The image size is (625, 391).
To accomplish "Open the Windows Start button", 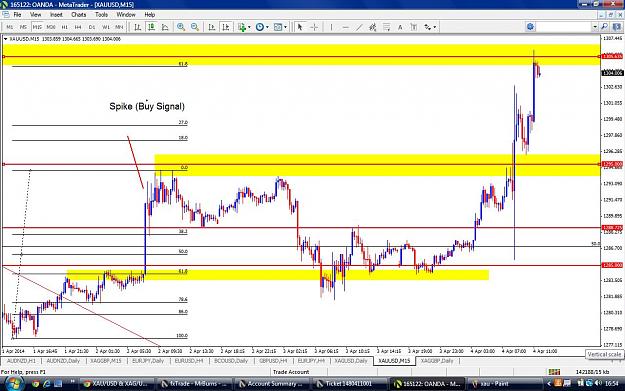I will (14, 383).
